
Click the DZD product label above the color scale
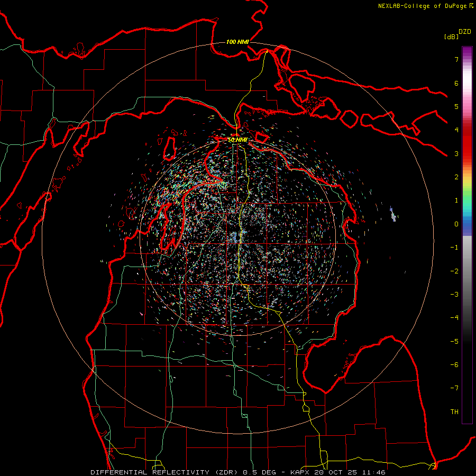(x=465, y=32)
